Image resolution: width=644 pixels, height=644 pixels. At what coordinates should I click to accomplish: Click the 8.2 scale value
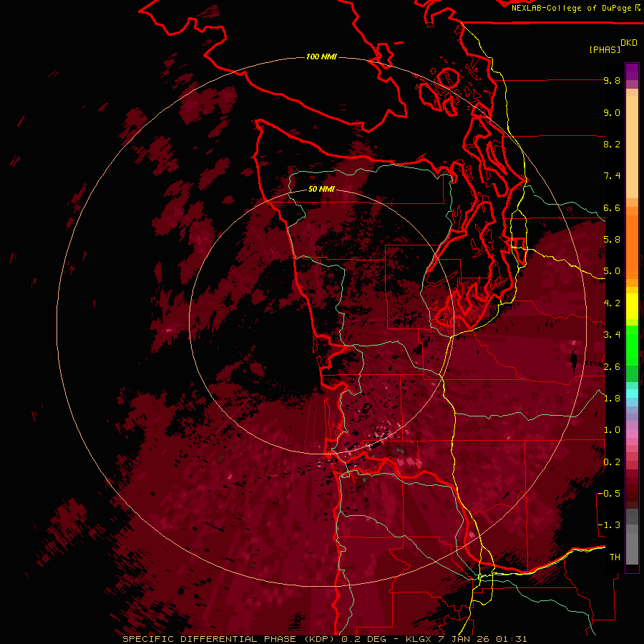[x=612, y=144]
